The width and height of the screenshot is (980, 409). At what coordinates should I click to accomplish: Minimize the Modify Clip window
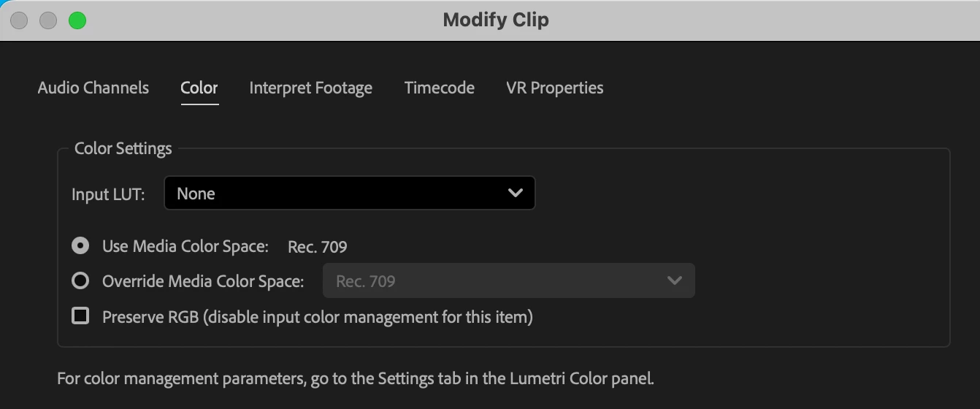tap(48, 20)
